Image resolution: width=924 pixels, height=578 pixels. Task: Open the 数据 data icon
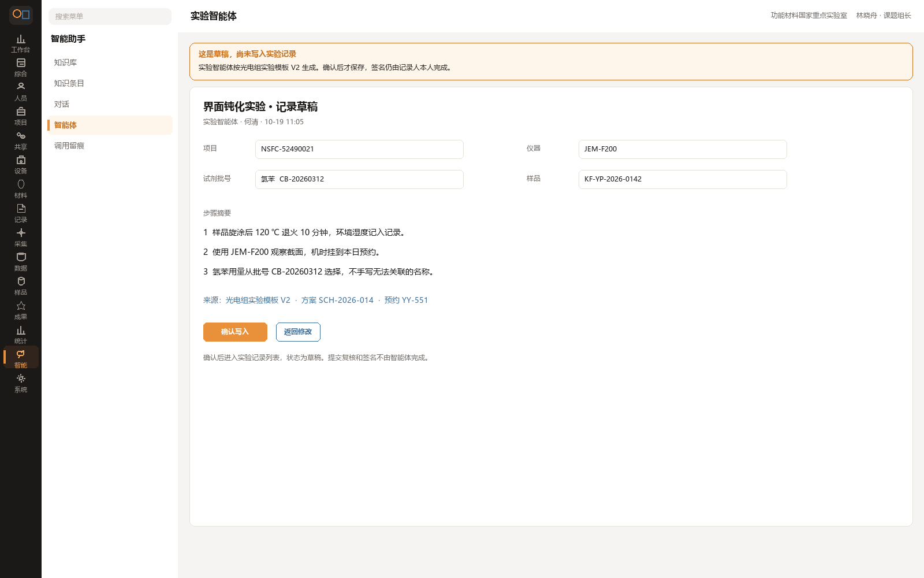tap(21, 262)
